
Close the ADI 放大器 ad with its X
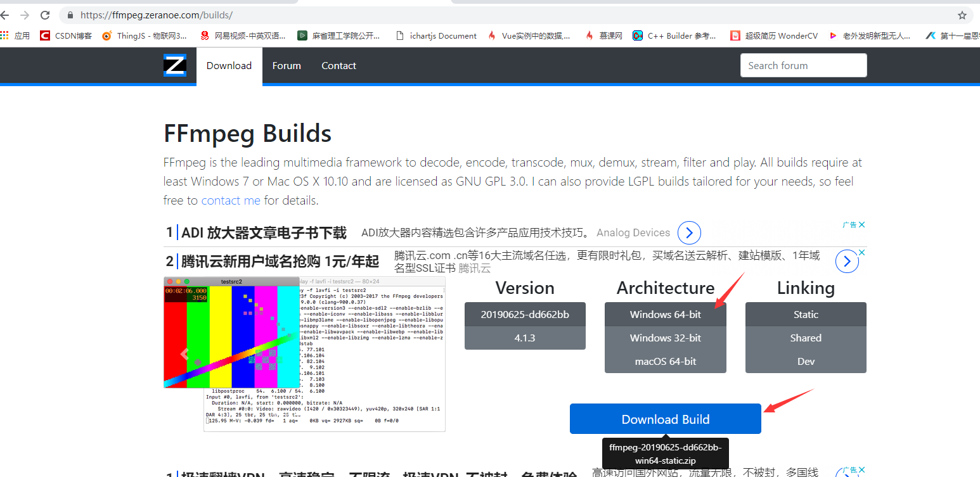click(x=861, y=224)
